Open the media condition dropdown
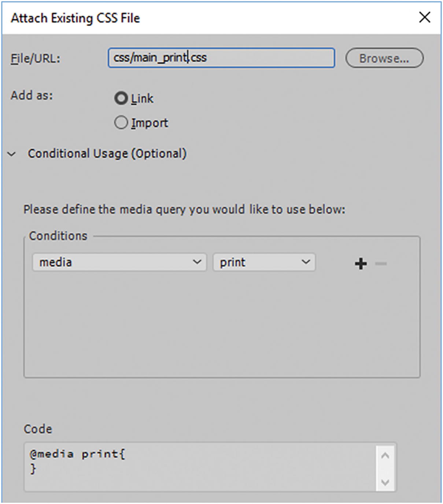Screen dimensions: 443x504 119,262
